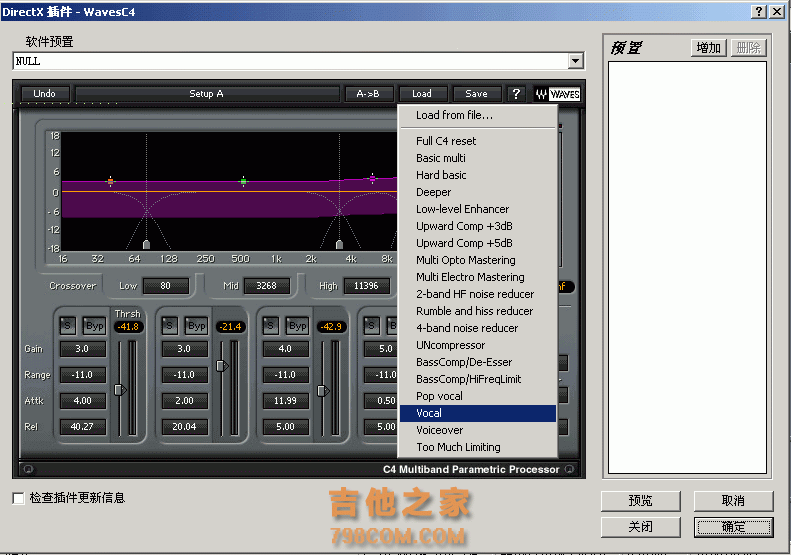Viewport: 791px width, 555px height.
Task: Select Low-level Enhancer preset
Action: click(x=478, y=209)
